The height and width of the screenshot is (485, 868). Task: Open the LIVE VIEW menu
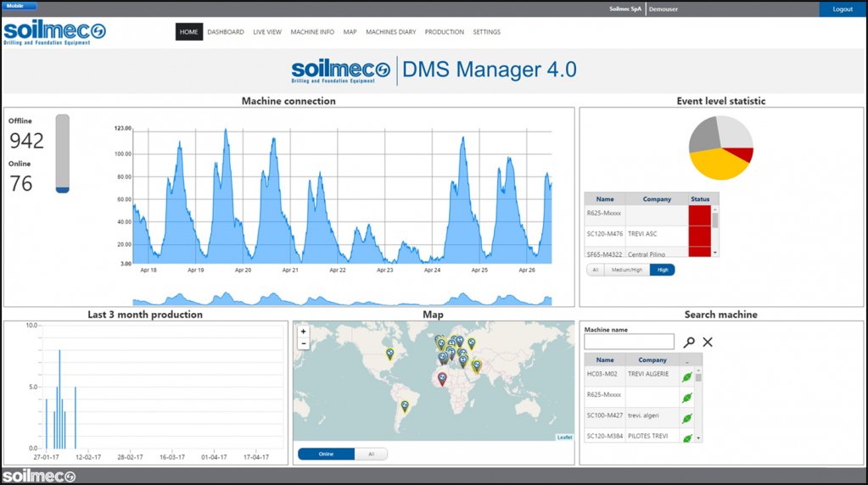(267, 32)
